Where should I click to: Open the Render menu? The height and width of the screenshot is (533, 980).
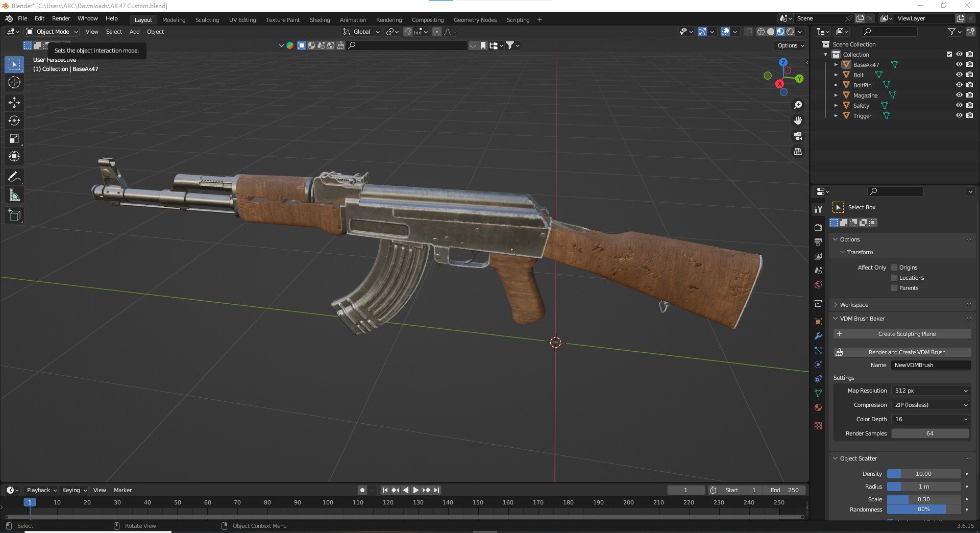pyautogui.click(x=61, y=18)
